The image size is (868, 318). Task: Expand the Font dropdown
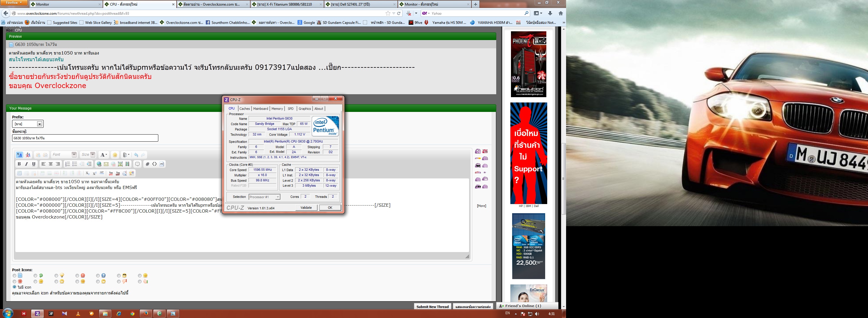(74, 155)
